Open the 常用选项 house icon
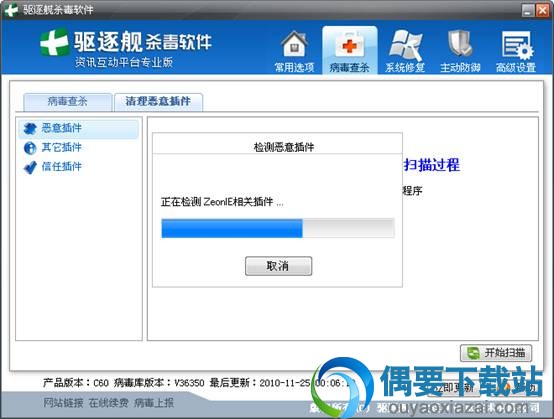This screenshot has height=419, width=554. pos(294,45)
